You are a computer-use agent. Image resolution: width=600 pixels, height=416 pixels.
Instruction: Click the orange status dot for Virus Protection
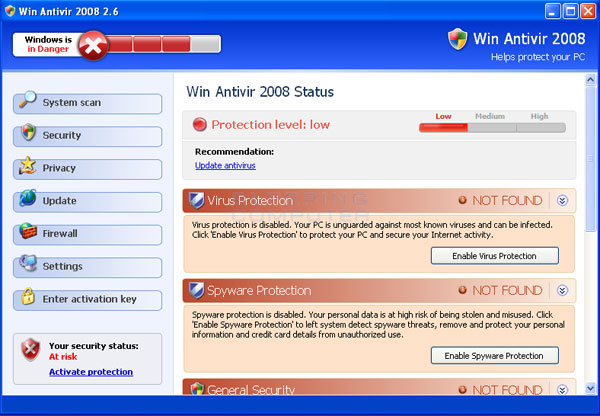click(463, 200)
